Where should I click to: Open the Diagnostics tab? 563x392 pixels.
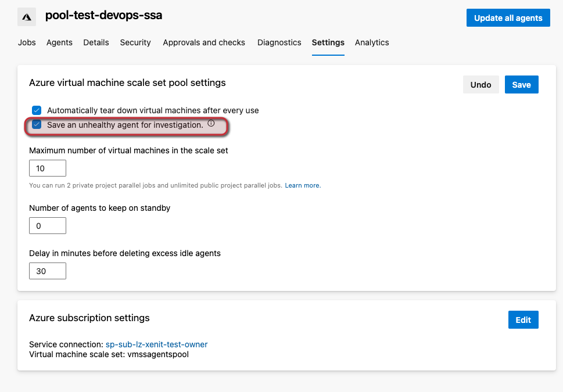click(x=279, y=42)
